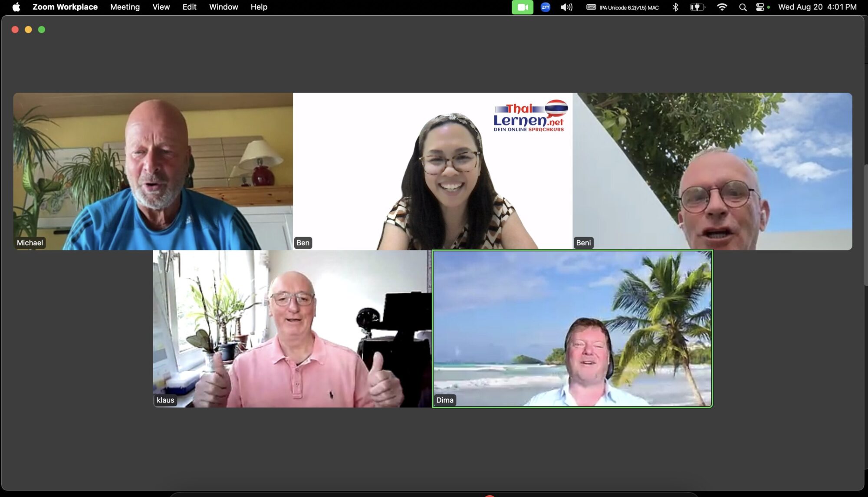Open the Zoom Workplace application menu

65,7
